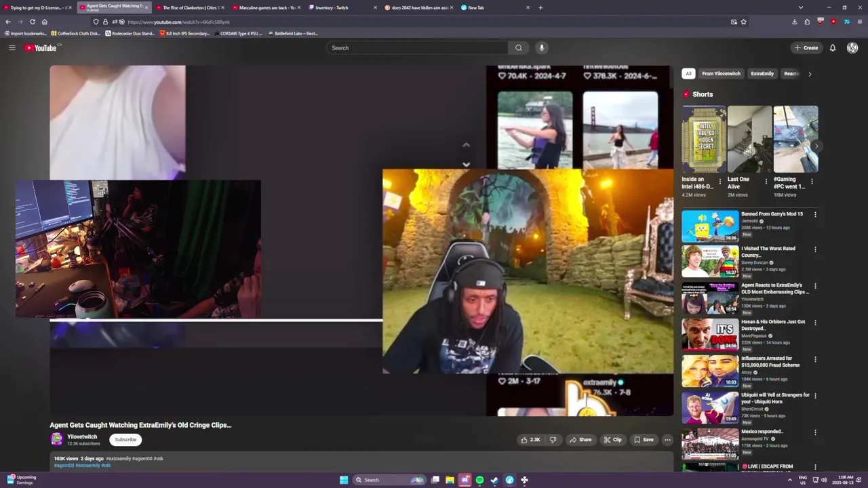The width and height of the screenshot is (868, 488).
Task: Click the Create button
Action: click(x=806, y=47)
